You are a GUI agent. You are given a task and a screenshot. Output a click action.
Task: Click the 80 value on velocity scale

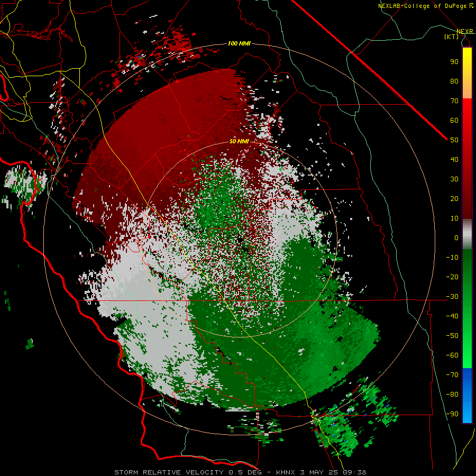[x=454, y=81]
